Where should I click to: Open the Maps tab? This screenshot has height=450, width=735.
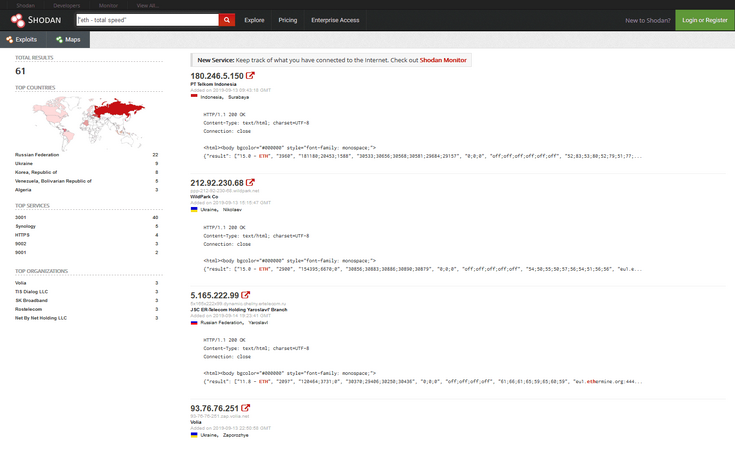tap(68, 39)
